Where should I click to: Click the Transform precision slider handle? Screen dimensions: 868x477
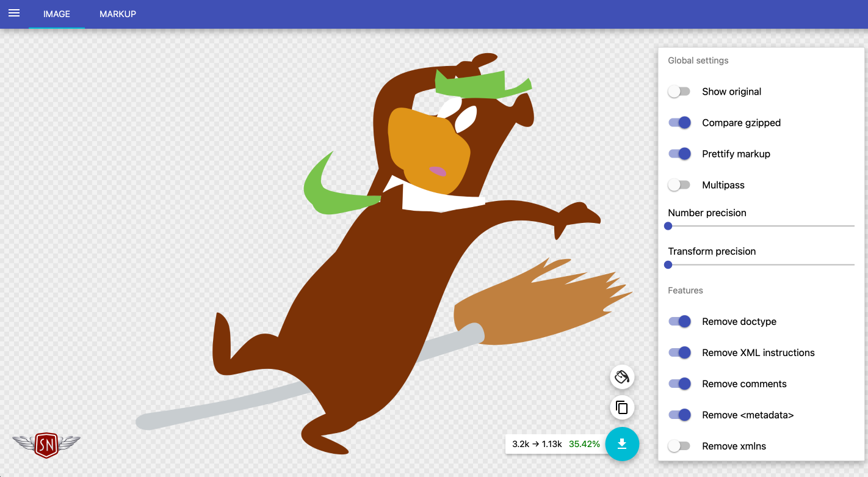[x=668, y=265]
